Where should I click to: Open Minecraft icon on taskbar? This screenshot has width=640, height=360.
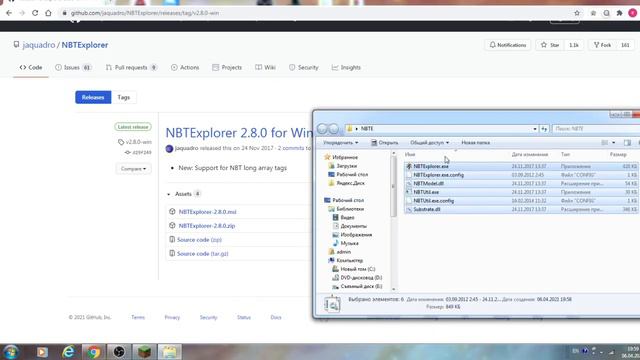point(144,352)
